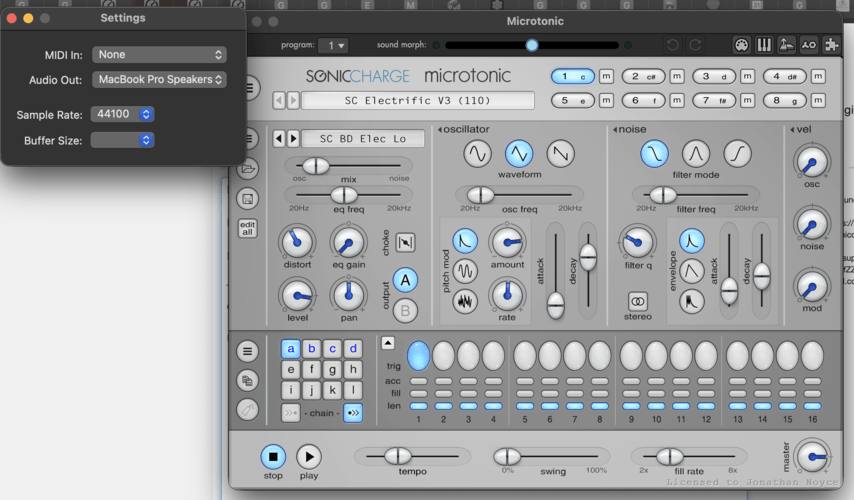
Task: Click the stop button
Action: click(x=273, y=456)
